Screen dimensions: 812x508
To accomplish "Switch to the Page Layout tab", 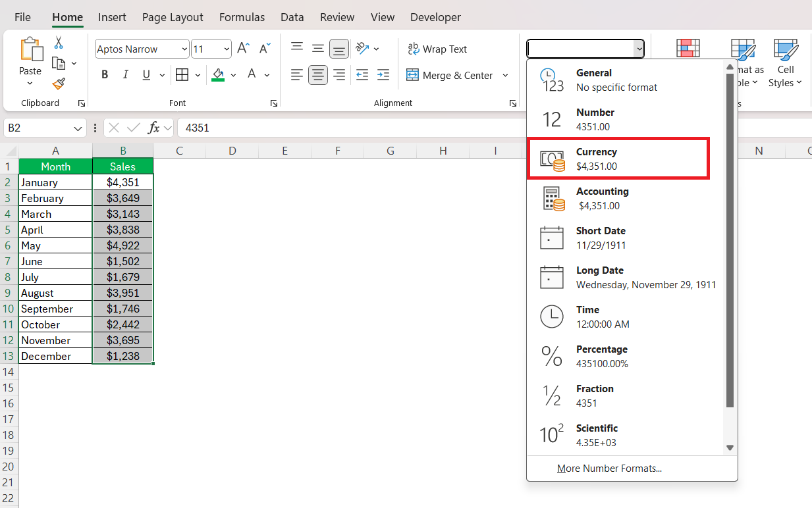I will tap(173, 17).
